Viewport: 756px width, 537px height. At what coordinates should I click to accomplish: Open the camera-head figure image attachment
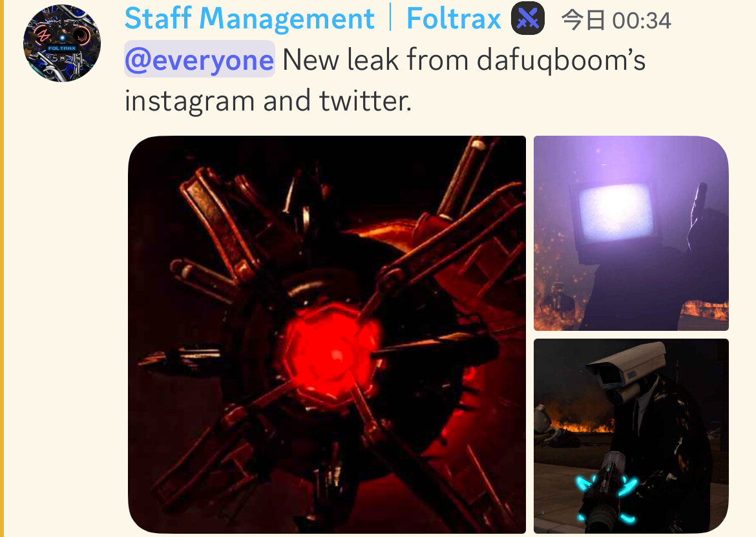631,436
